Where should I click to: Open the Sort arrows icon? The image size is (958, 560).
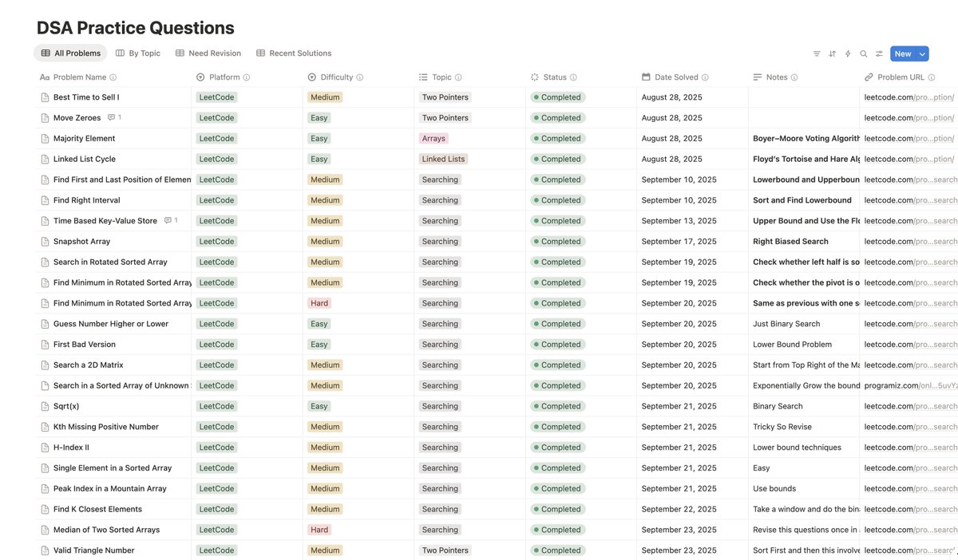pyautogui.click(x=833, y=53)
